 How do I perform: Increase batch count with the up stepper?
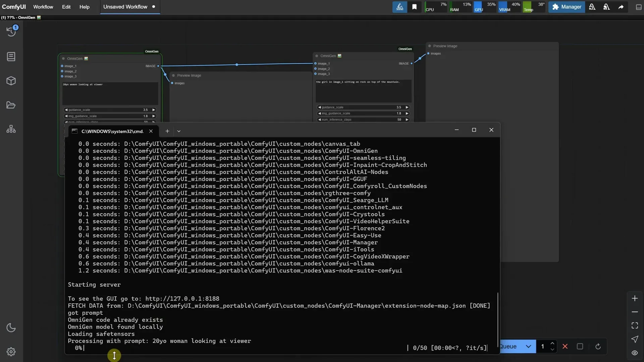point(553,344)
